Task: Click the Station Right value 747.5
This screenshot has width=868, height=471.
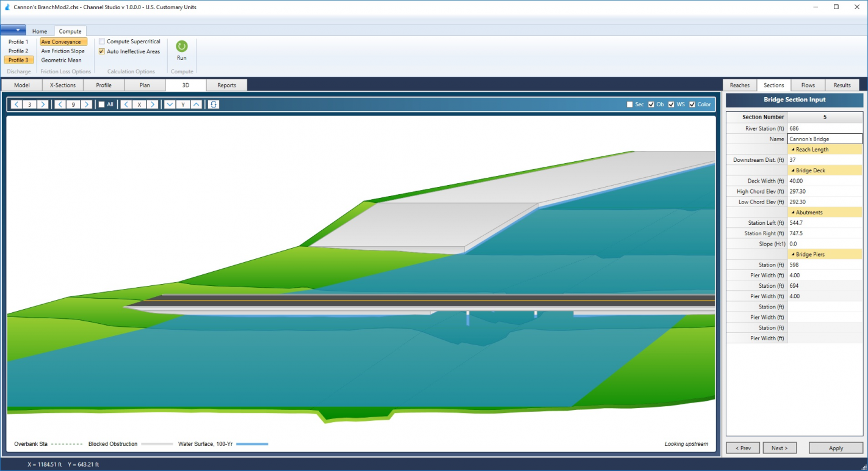Action: click(825, 233)
